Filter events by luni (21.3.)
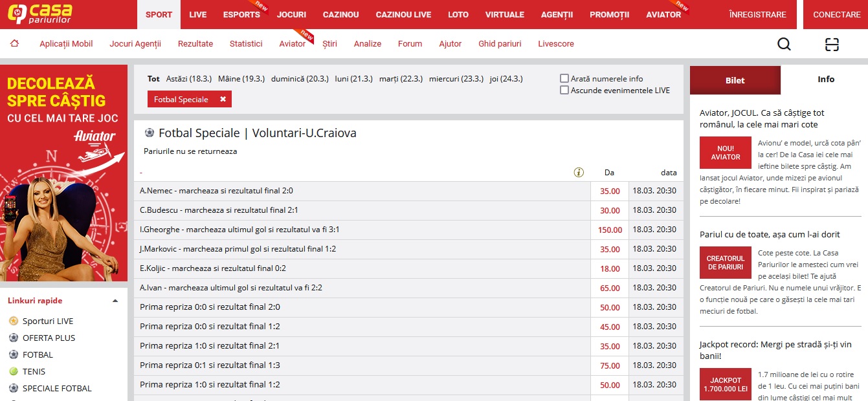Viewport: 868px width, 401px height. coord(354,79)
